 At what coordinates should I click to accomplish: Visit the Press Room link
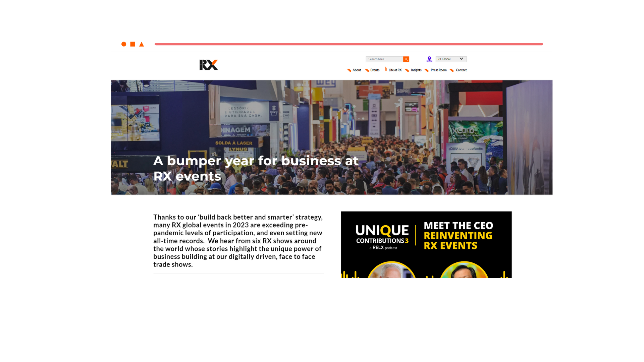pos(439,70)
